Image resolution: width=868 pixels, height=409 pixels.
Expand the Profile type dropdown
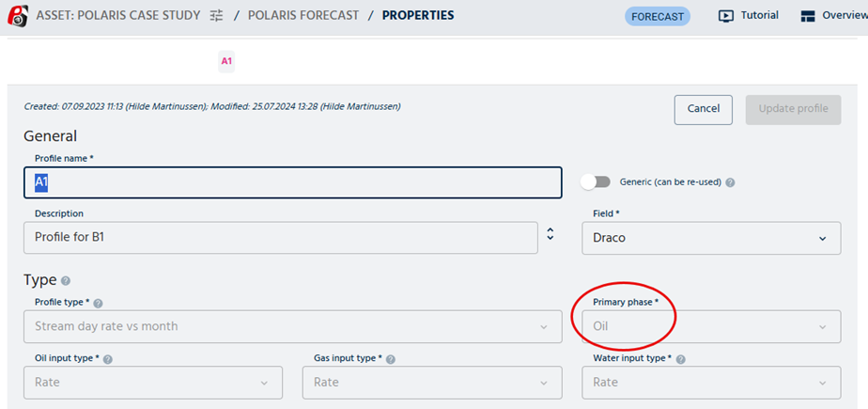tap(292, 326)
